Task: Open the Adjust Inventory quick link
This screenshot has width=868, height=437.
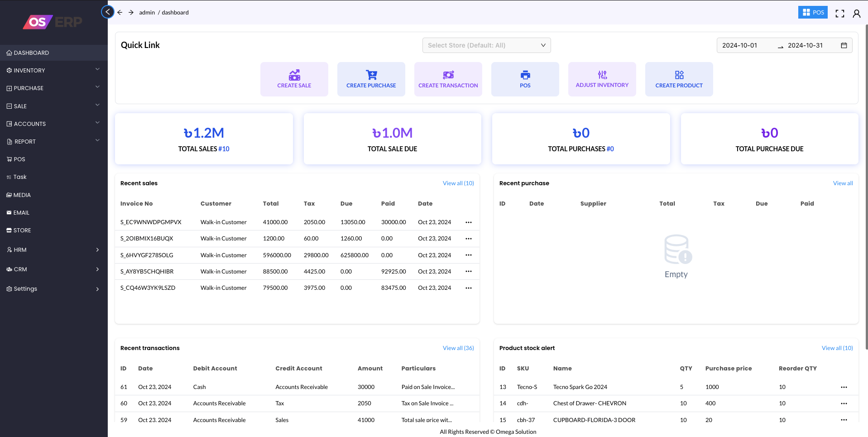Action: point(602,79)
